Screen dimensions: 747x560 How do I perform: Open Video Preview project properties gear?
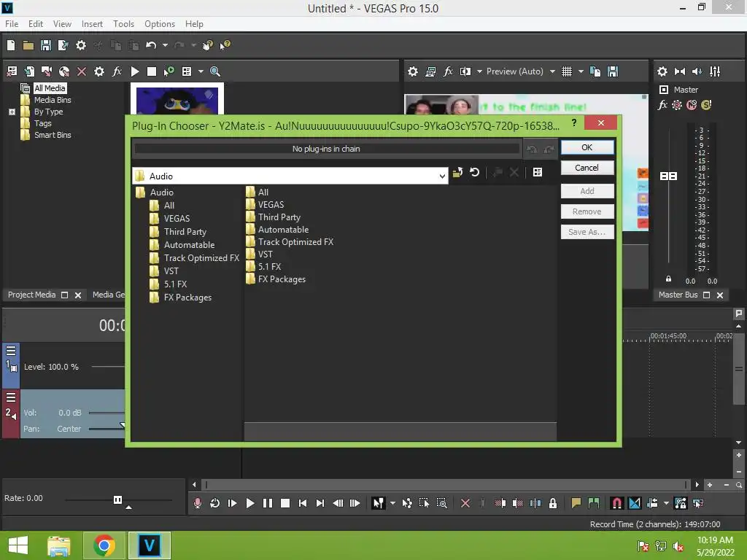coord(413,71)
